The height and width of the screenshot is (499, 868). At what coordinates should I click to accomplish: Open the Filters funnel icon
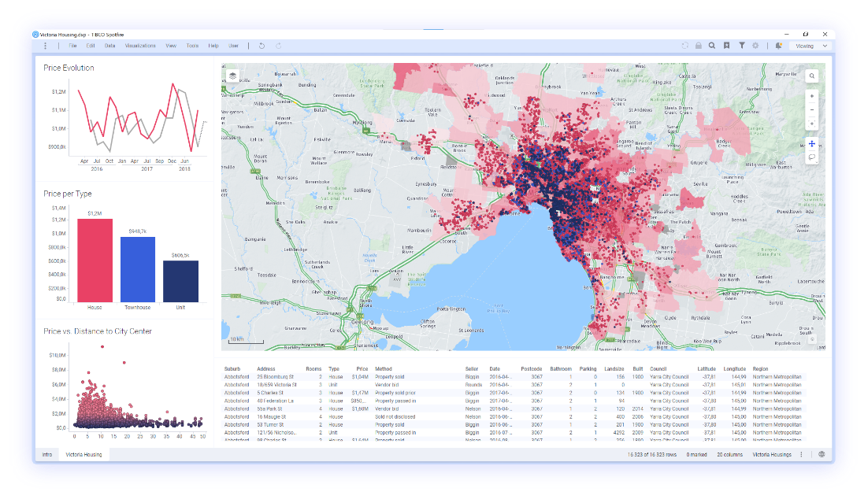tap(741, 46)
